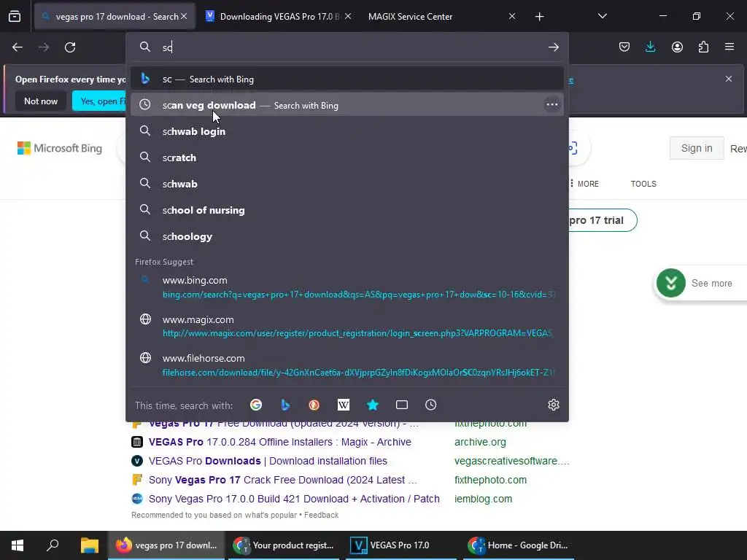Viewport: 747px width, 560px height.
Task: Open the Extensions puzzle icon
Action: 703,47
